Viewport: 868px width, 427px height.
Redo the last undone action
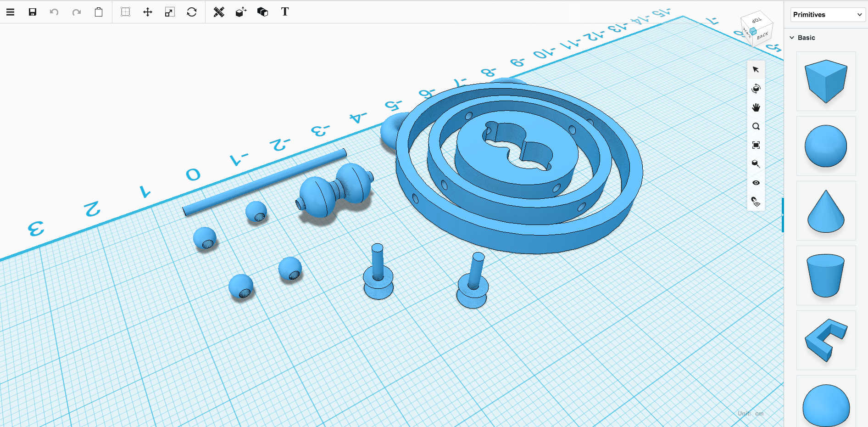(x=76, y=12)
